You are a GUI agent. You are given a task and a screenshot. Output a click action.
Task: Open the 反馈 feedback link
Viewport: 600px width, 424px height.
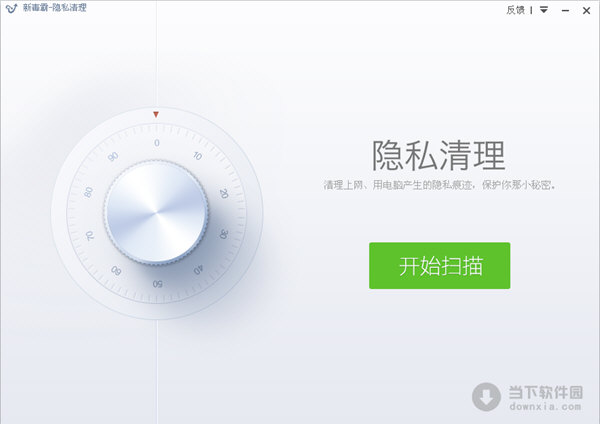click(515, 10)
